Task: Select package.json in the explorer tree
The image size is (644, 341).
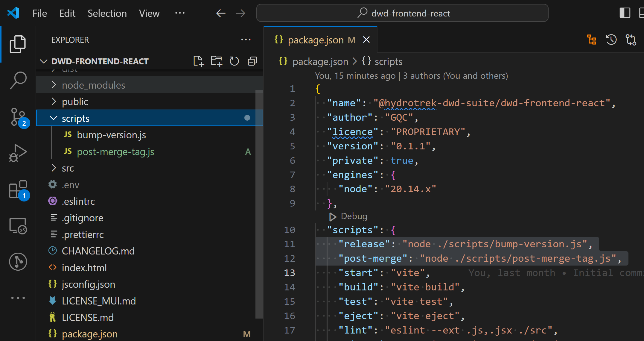Action: pyautogui.click(x=149, y=334)
